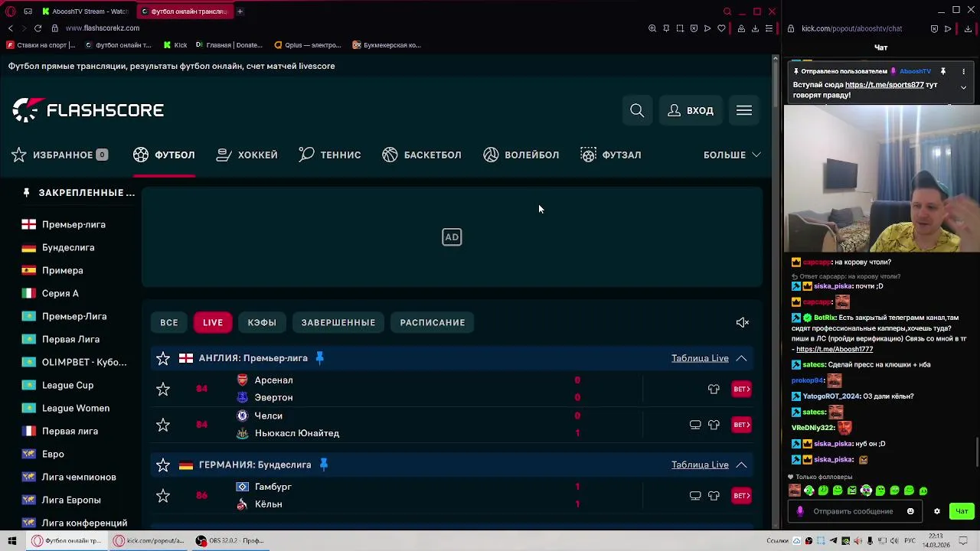Image resolution: width=980 pixels, height=551 pixels.
Task: Open Гамбург match jersey lineup icon
Action: [x=714, y=495]
